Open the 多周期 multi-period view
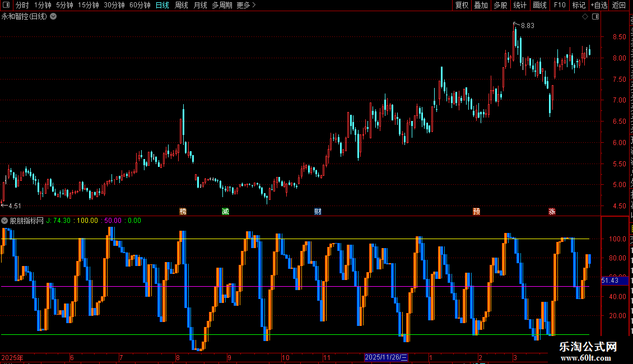Screen dimensions: 633x364 [x=222, y=5]
